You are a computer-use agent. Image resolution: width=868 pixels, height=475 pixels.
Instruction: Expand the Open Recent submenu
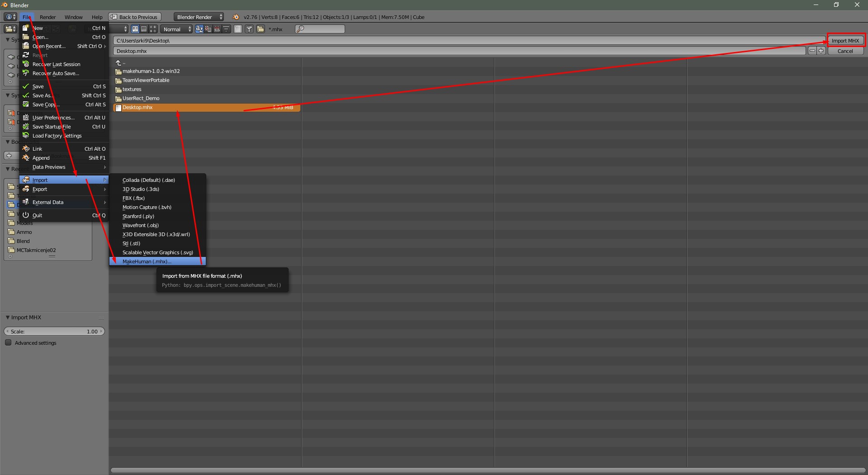coord(64,46)
